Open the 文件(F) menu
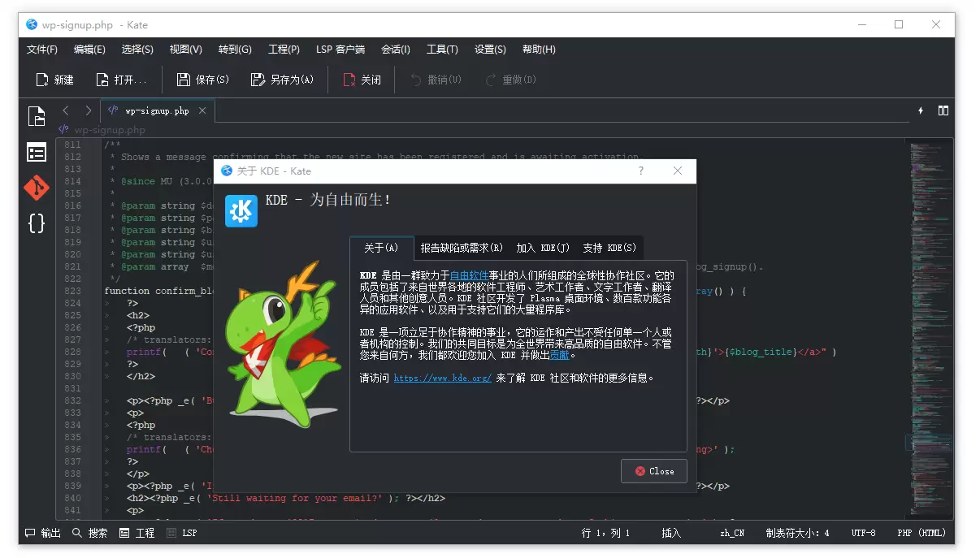980x558 pixels. coord(42,50)
